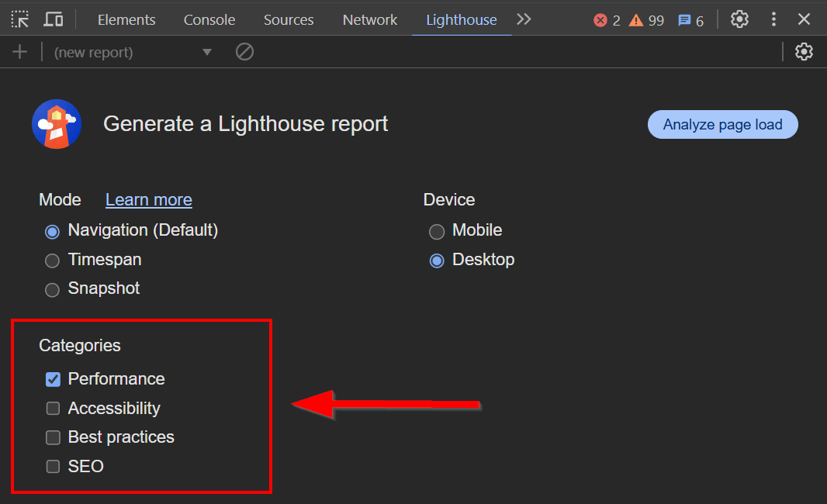Click the Generate a Lighthouse report heading
The width and height of the screenshot is (827, 504).
[246, 124]
